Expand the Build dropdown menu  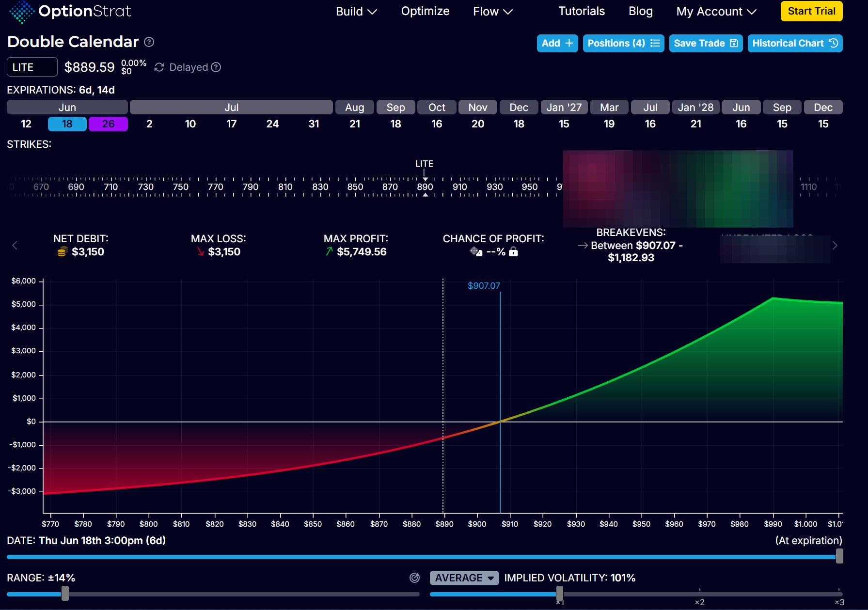pos(356,12)
